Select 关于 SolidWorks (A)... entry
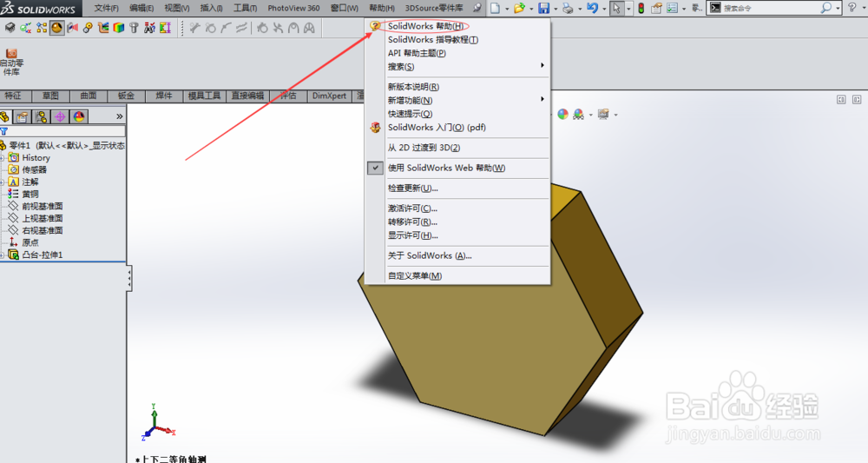The height and width of the screenshot is (463, 868). [x=430, y=256]
